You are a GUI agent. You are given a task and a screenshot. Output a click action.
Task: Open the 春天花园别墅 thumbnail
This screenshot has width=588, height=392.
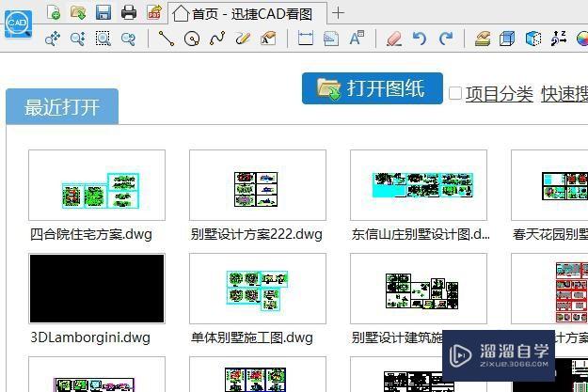[549, 185]
